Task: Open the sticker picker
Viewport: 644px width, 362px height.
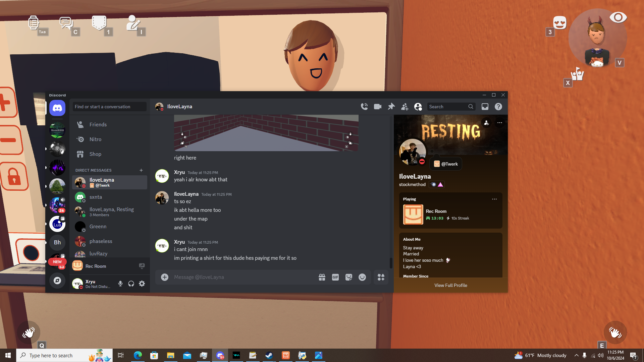Action: pos(349,277)
